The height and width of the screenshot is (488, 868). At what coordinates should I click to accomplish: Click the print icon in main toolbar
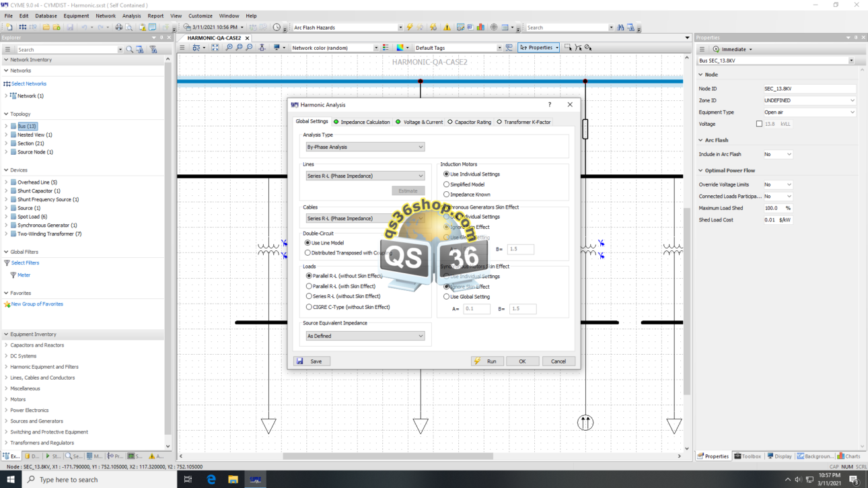click(118, 28)
